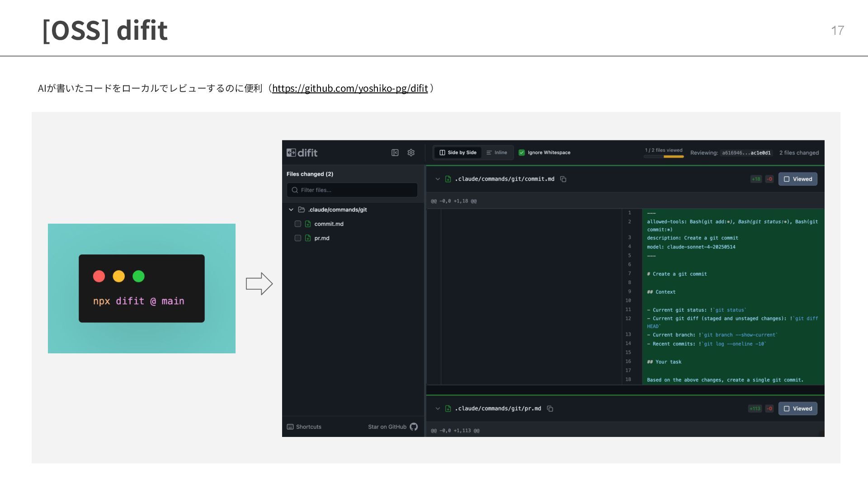Click the '1 / 2 files viewed' label
The image size is (868, 488).
pyautogui.click(x=664, y=150)
